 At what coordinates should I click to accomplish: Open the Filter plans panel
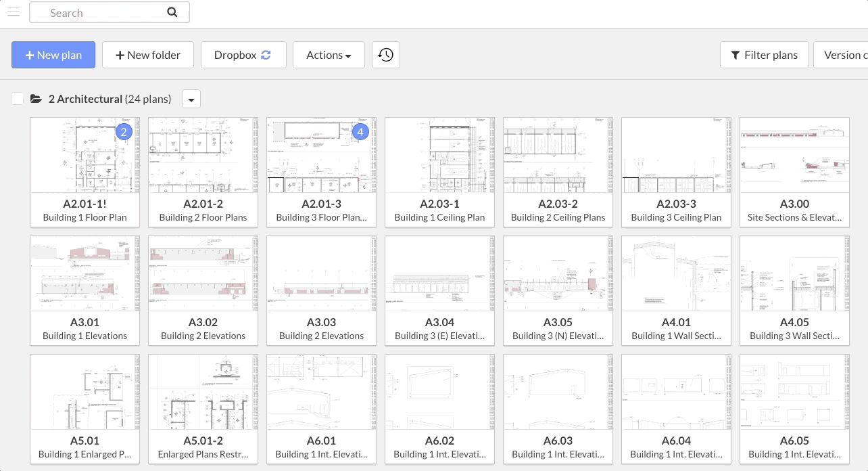(x=765, y=55)
